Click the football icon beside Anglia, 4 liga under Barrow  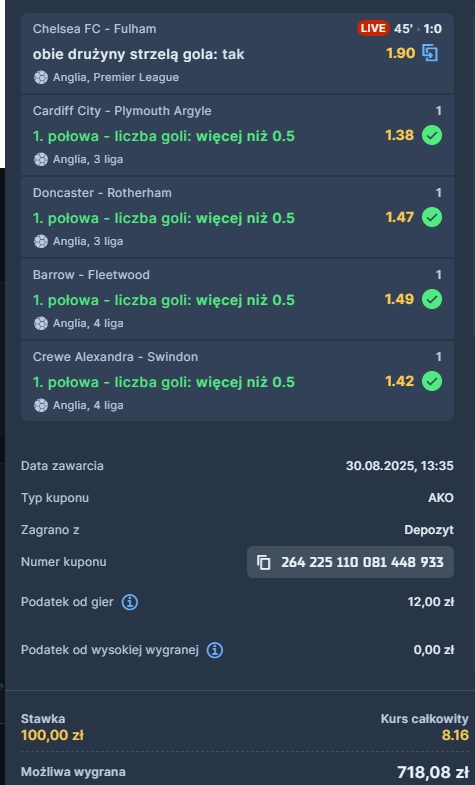pyautogui.click(x=41, y=323)
